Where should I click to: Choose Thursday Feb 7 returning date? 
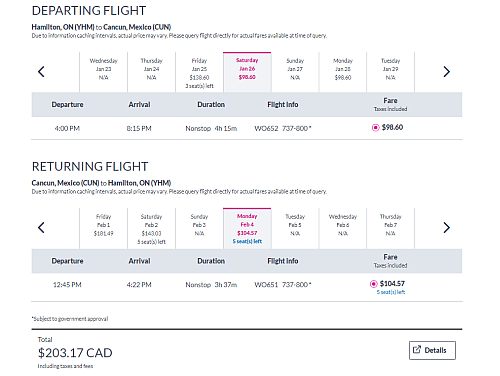[x=390, y=228]
